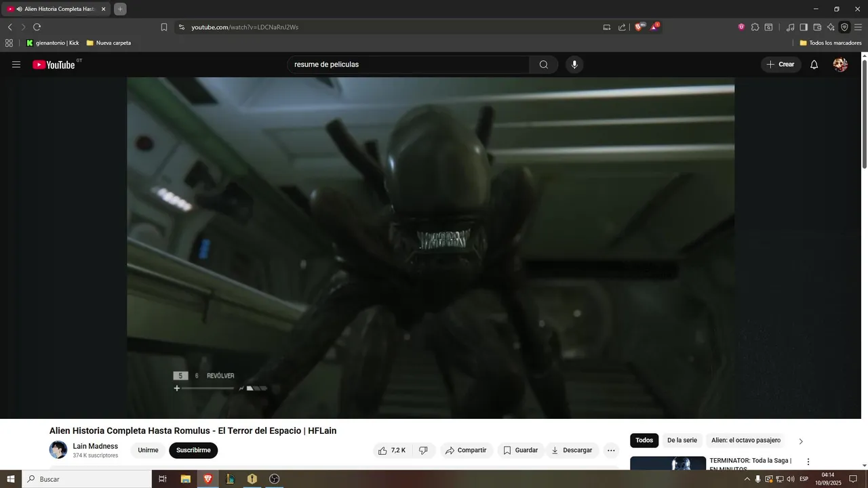Like the video with 7,2 K thumbs up
The image size is (868, 488).
pyautogui.click(x=392, y=450)
